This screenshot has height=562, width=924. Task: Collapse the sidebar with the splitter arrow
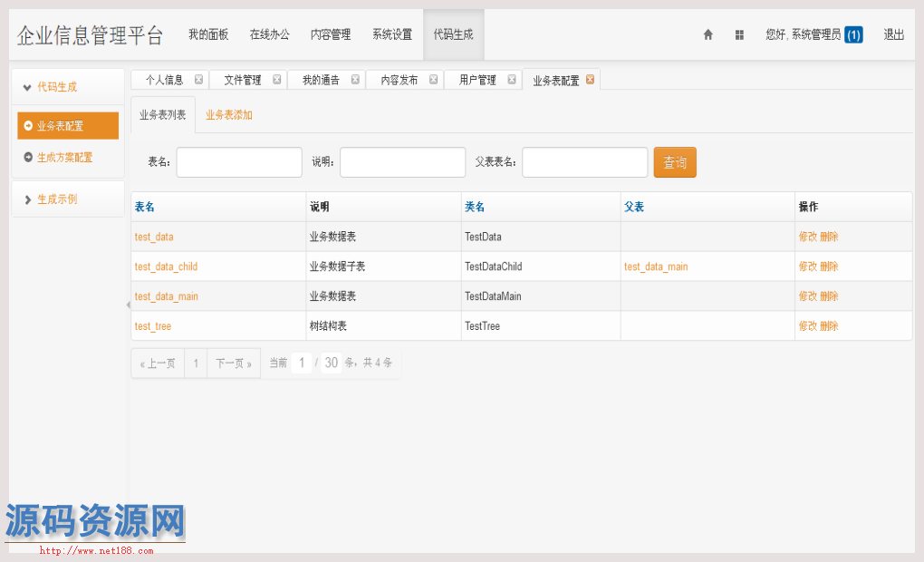(128, 305)
